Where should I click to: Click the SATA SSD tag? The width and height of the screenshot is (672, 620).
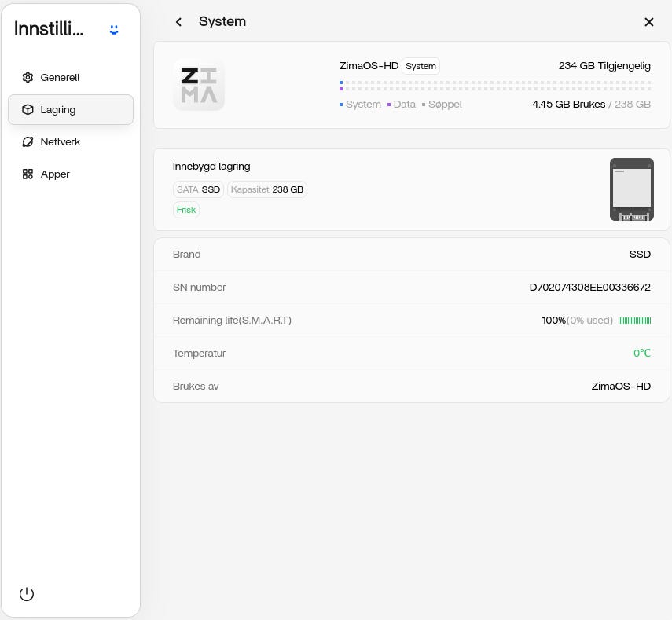(x=198, y=189)
